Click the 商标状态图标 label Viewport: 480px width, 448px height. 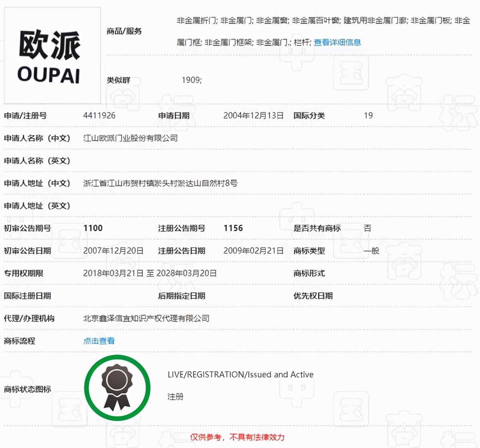[28, 389]
